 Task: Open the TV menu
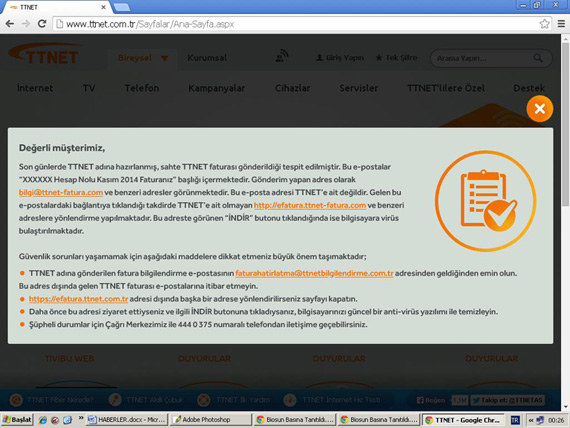(x=89, y=88)
